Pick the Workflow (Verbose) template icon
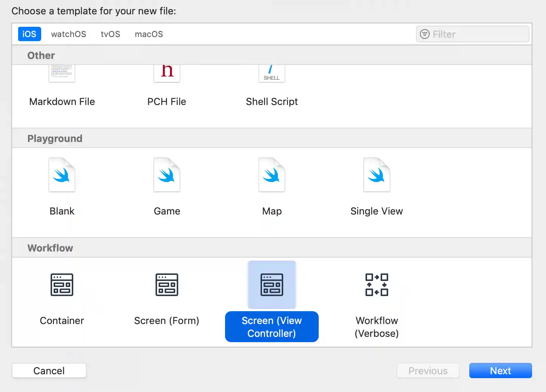 [376, 285]
